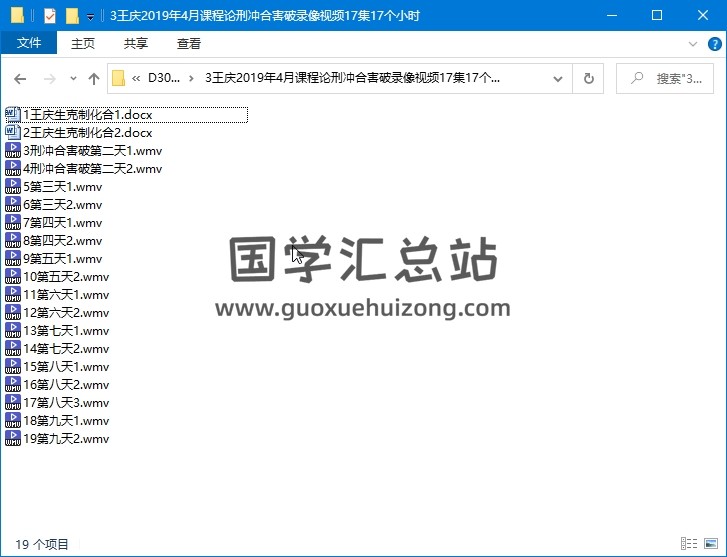The width and height of the screenshot is (727, 557).
Task: Select file name 19第九天2.wmv
Action: click(66, 439)
